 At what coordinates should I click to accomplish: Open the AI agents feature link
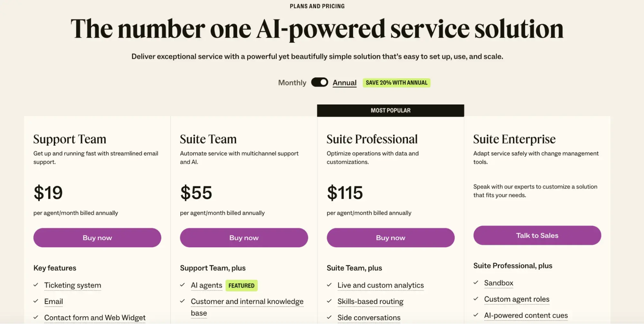tap(206, 285)
